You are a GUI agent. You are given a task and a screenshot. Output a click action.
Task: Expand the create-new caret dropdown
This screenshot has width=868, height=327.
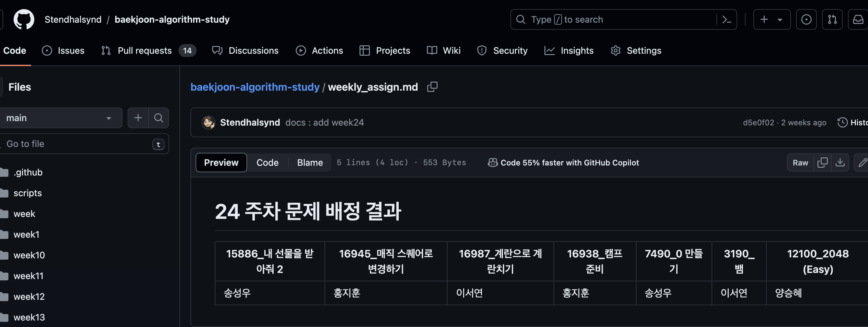pos(780,20)
